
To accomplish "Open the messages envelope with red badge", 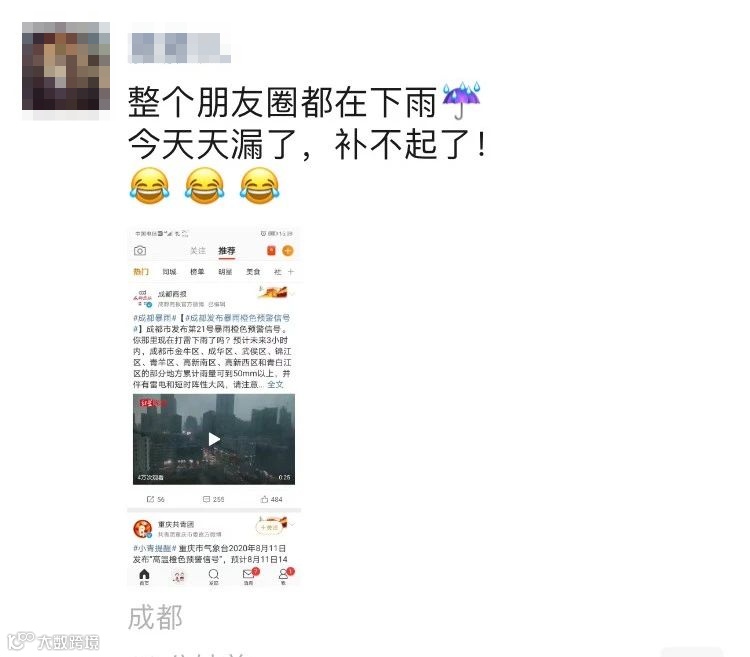I will point(249,576).
